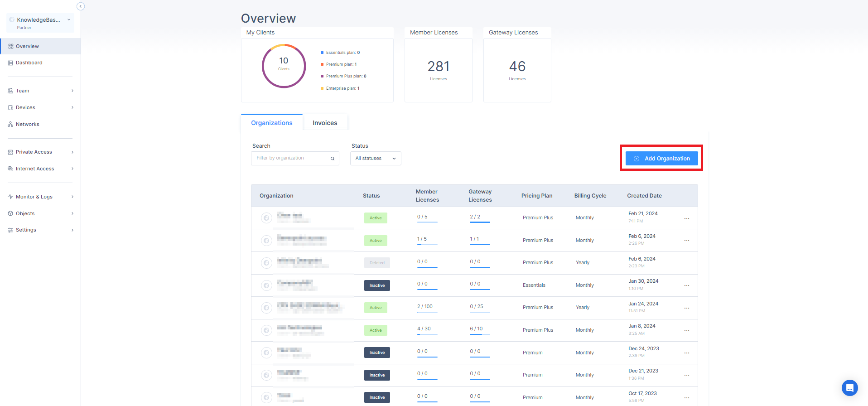Click the 281 Member Licenses card
This screenshot has height=406, width=868.
439,70
